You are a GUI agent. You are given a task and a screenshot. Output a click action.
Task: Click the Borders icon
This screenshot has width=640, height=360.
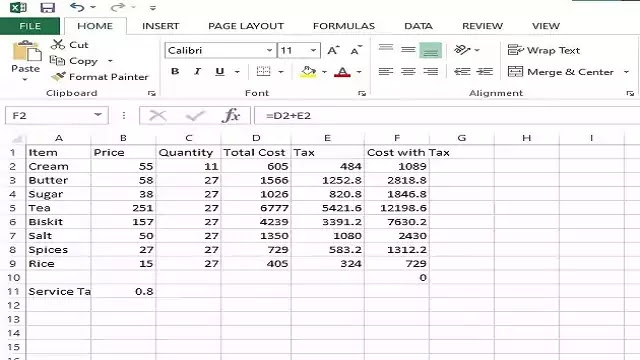pos(263,71)
